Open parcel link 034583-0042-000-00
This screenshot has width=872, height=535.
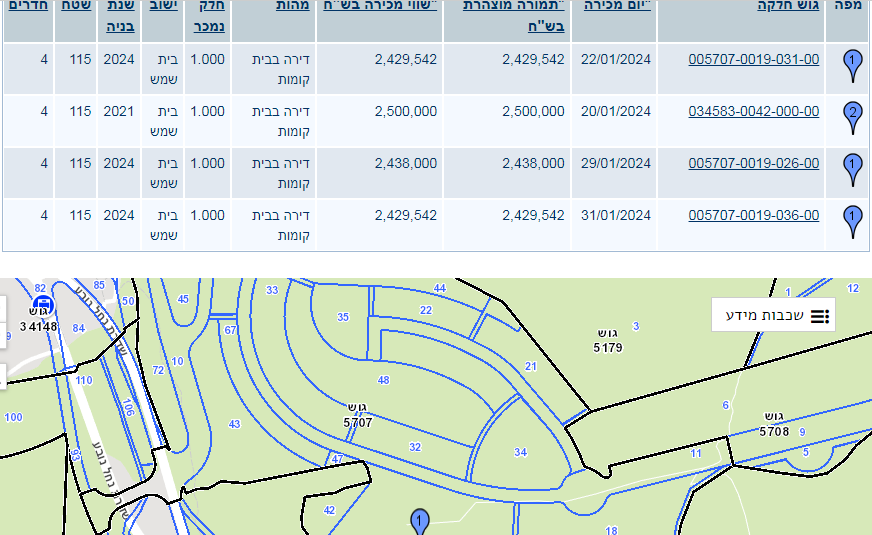[x=754, y=111]
